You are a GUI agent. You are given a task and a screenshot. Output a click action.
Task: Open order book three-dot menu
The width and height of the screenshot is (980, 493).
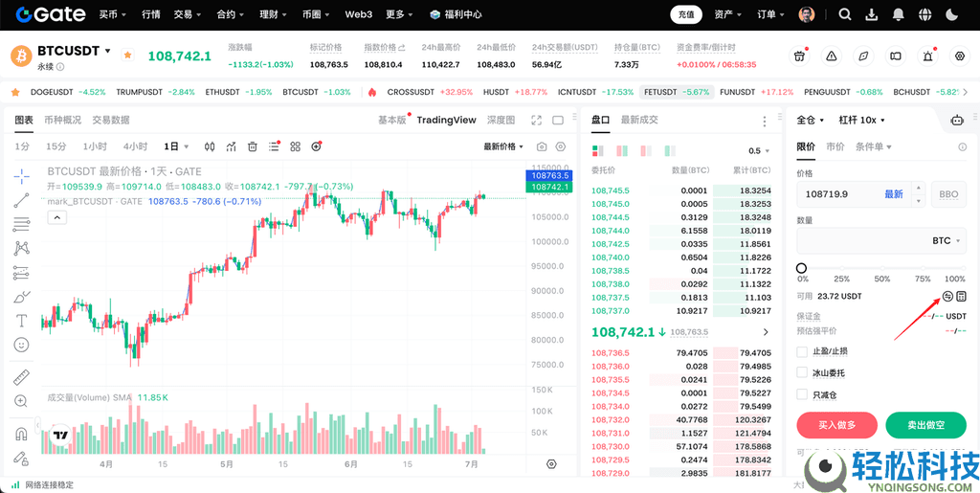764,122
